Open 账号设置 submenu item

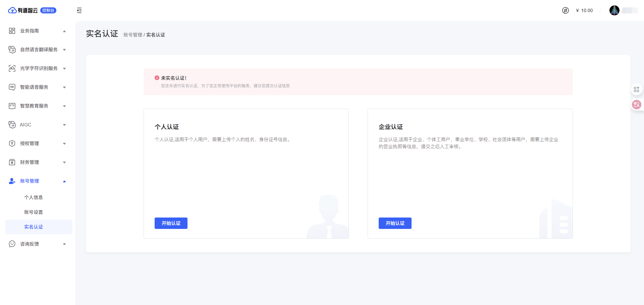tap(34, 212)
